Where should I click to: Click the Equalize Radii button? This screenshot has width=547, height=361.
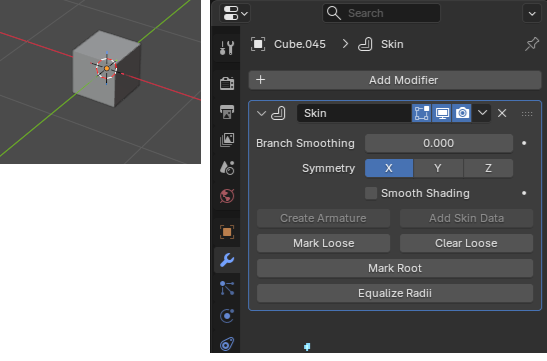click(395, 293)
